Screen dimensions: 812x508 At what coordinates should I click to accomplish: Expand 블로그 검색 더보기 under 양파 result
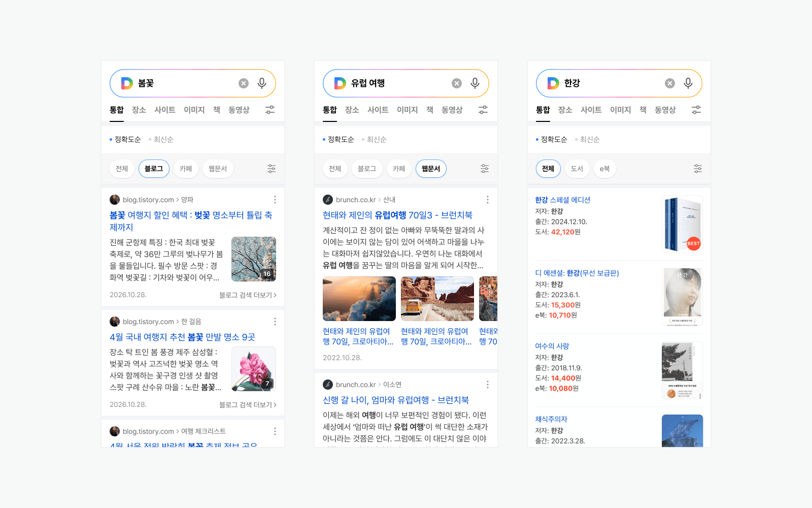pos(248,295)
